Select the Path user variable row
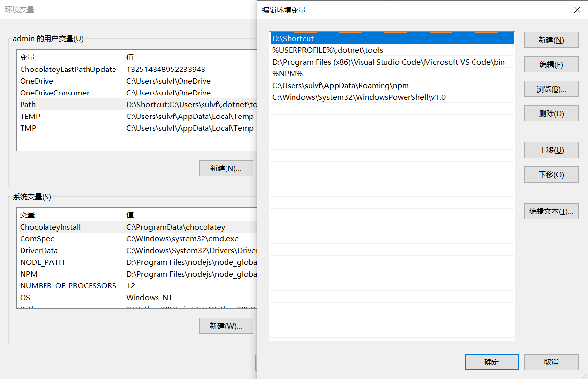 (137, 105)
